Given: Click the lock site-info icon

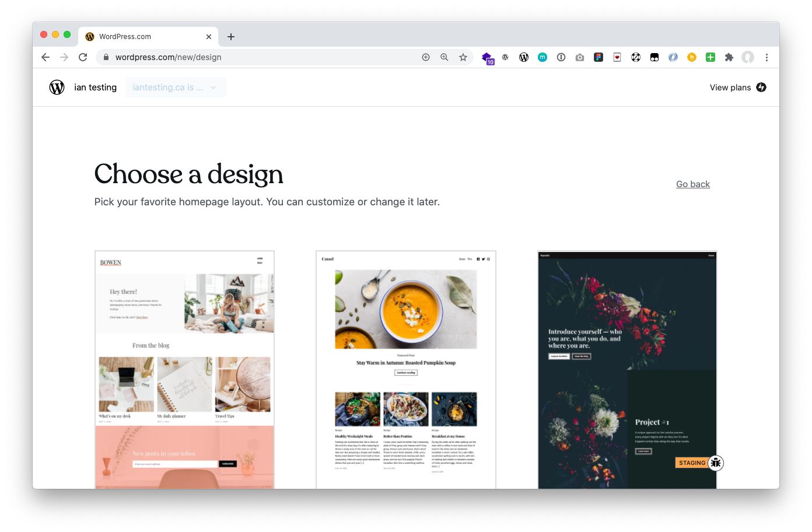Looking at the screenshot, I should (x=106, y=57).
